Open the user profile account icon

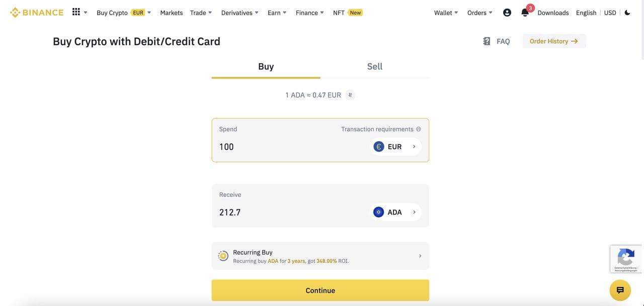point(507,13)
